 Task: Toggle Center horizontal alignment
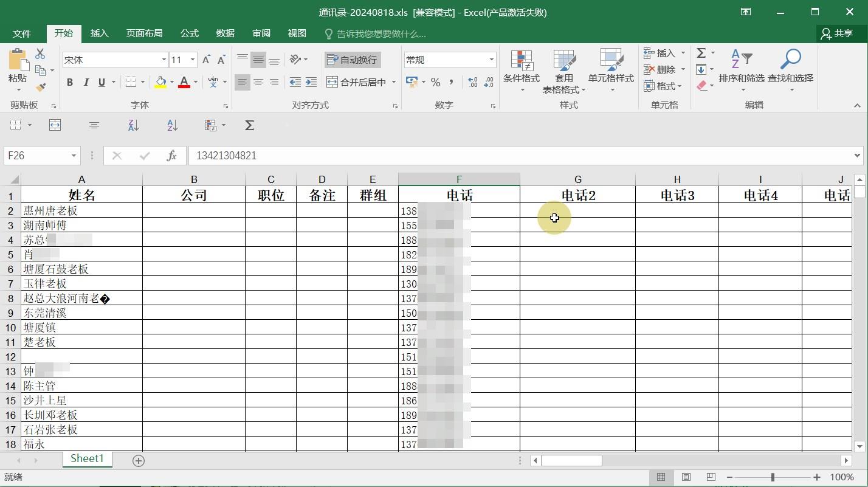click(x=258, y=82)
